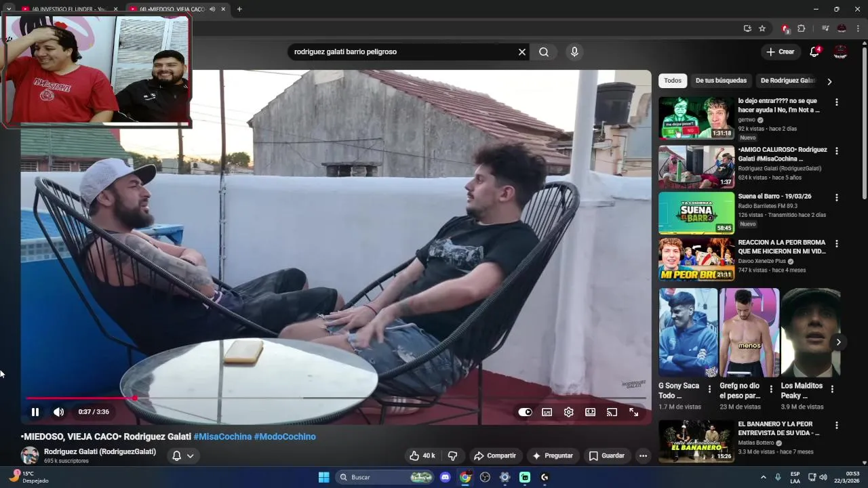This screenshot has height=488, width=868.
Task: Open YouTube notifications bell
Action: tap(814, 52)
